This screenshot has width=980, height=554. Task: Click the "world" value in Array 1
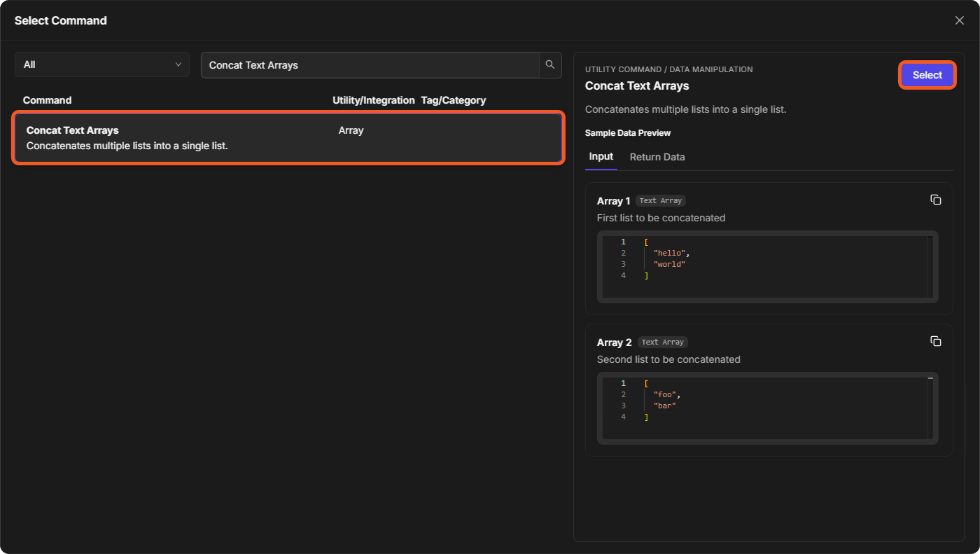[669, 264]
